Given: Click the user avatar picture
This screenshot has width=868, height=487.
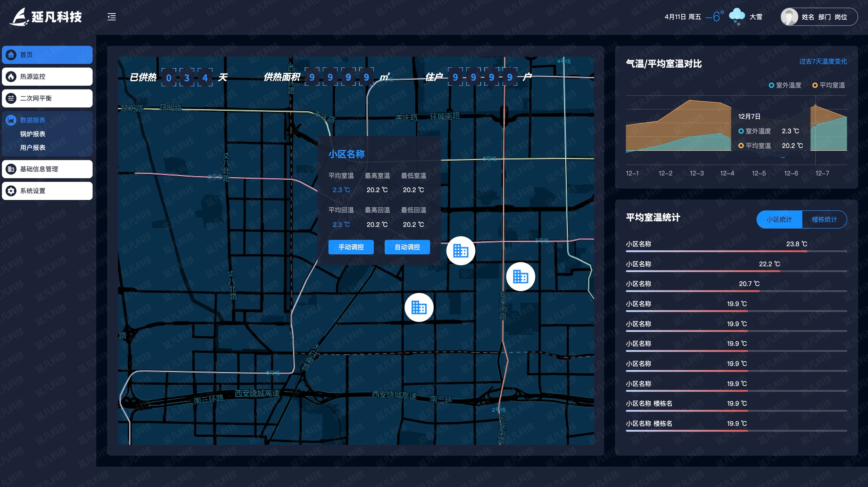Looking at the screenshot, I should pos(789,17).
